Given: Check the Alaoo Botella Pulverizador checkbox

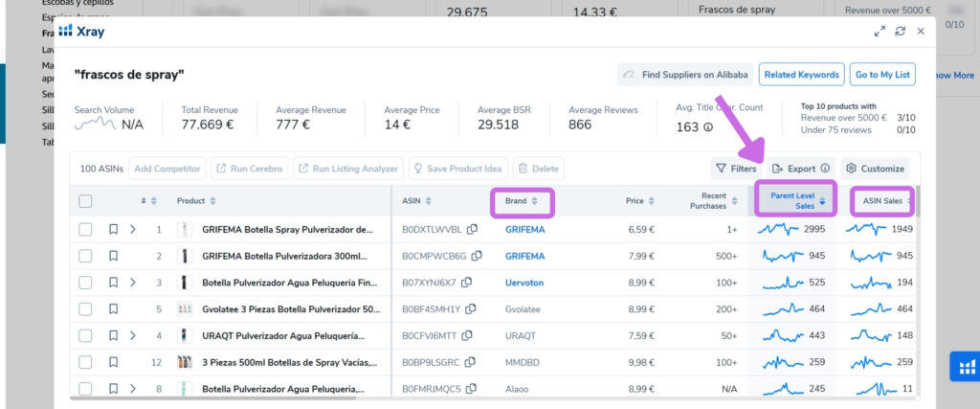Looking at the screenshot, I should [x=85, y=389].
